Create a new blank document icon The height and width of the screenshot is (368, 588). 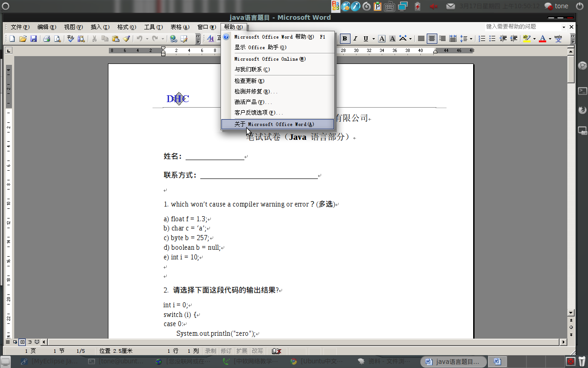click(12, 39)
